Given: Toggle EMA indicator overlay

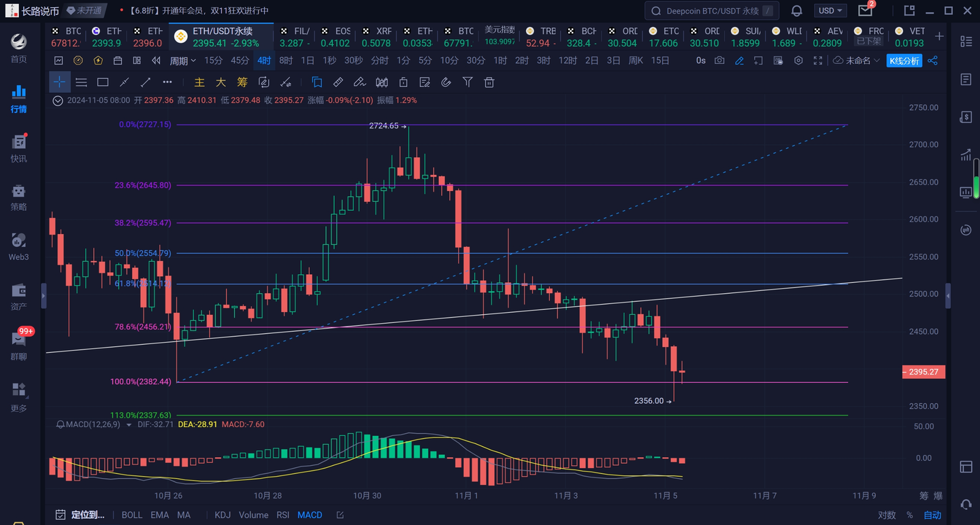Looking at the screenshot, I should (x=160, y=515).
